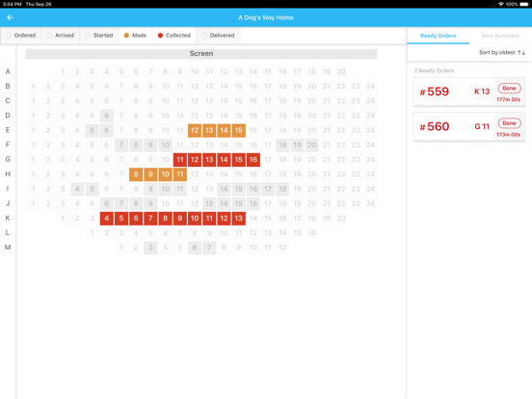Mark order #560 as Done
This screenshot has height=399, width=532.
point(509,123)
